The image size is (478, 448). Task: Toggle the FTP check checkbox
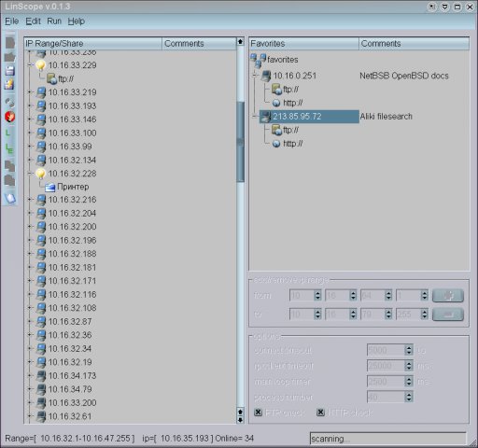tap(258, 413)
